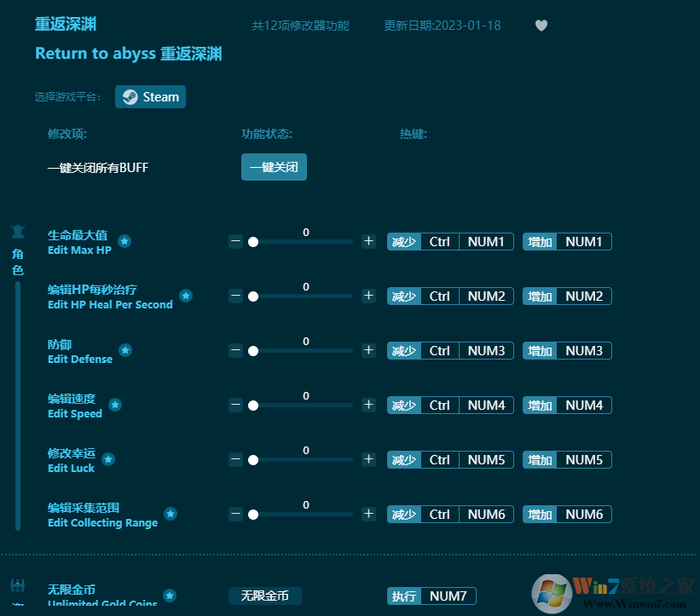
Task: Increase Edit Collecting Range with plus button
Action: tap(368, 514)
